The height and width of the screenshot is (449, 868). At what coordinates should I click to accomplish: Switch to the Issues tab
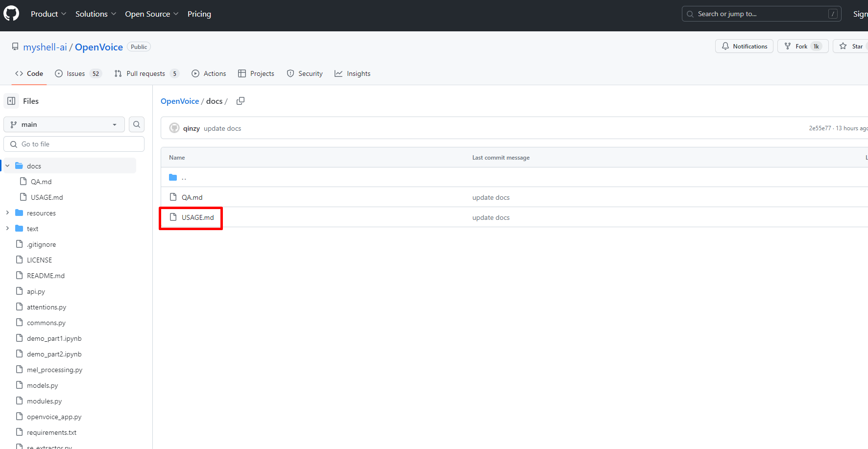(x=78, y=73)
